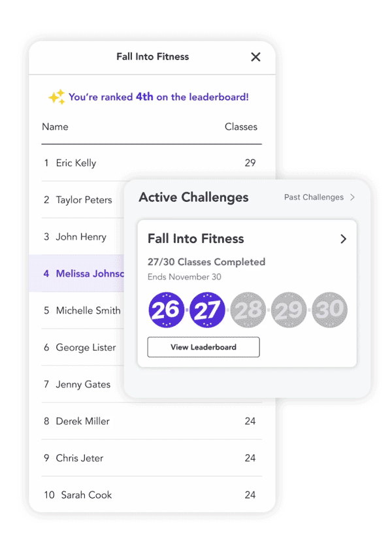Click the Classes column header

point(240,127)
